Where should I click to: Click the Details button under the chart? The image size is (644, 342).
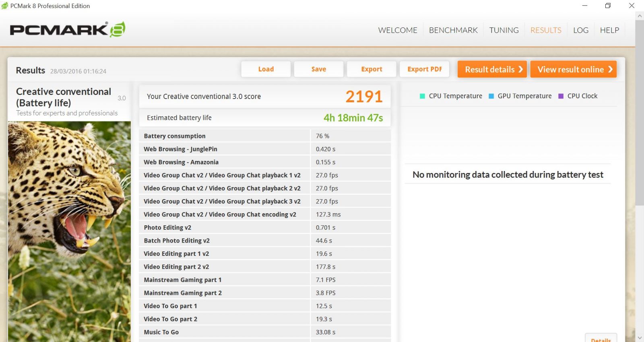pyautogui.click(x=601, y=339)
